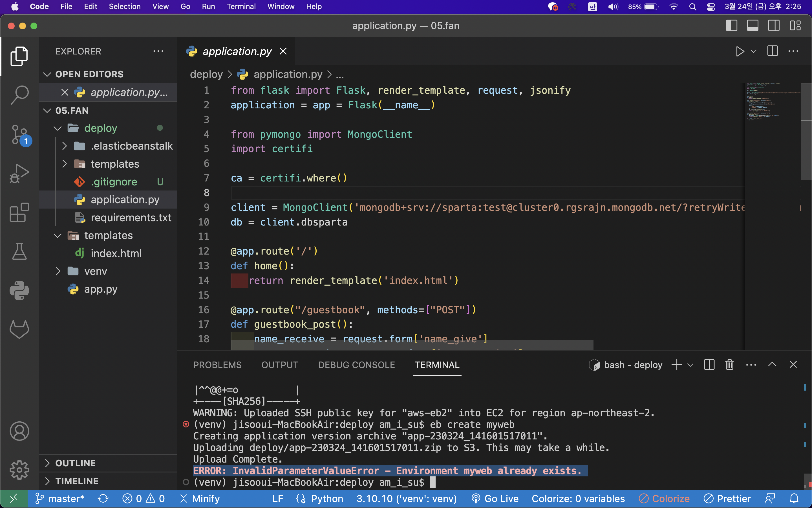
Task: Collapse the deploy folder
Action: (58, 128)
